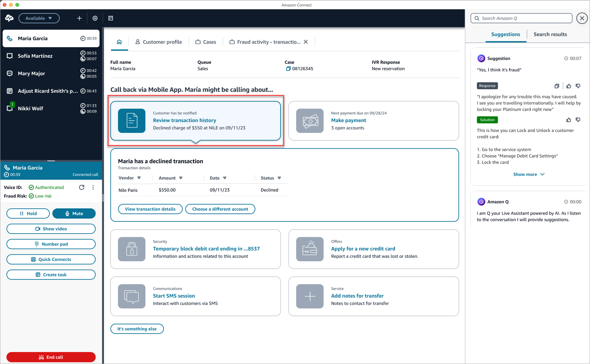
Task: Open the Search results tab
Action: pyautogui.click(x=550, y=34)
